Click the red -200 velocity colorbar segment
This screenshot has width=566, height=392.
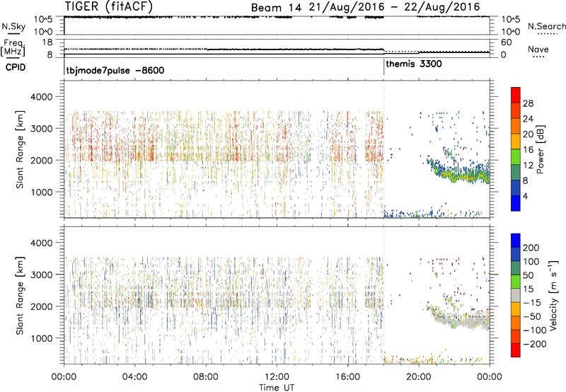click(516, 350)
